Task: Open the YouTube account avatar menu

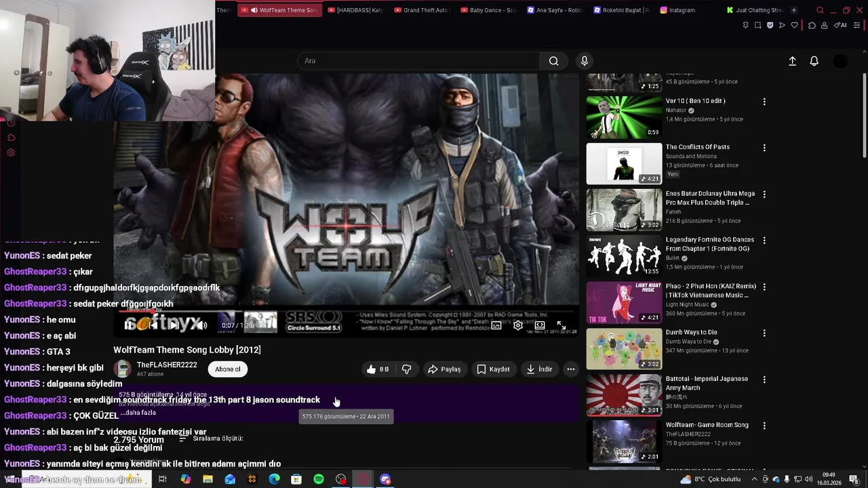Action: pos(840,61)
